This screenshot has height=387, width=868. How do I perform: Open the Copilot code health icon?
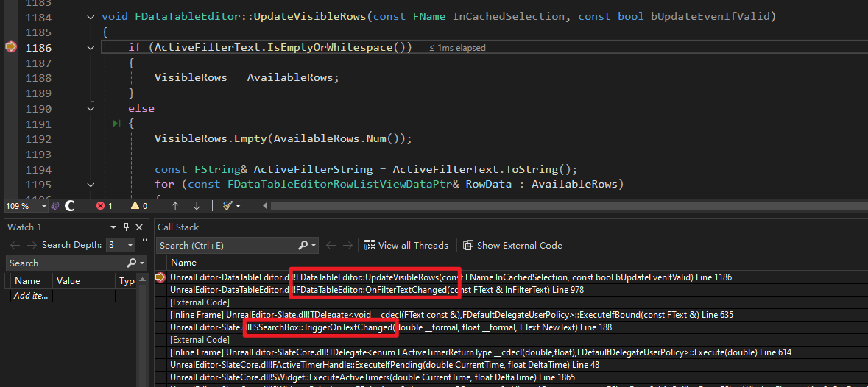point(55,206)
